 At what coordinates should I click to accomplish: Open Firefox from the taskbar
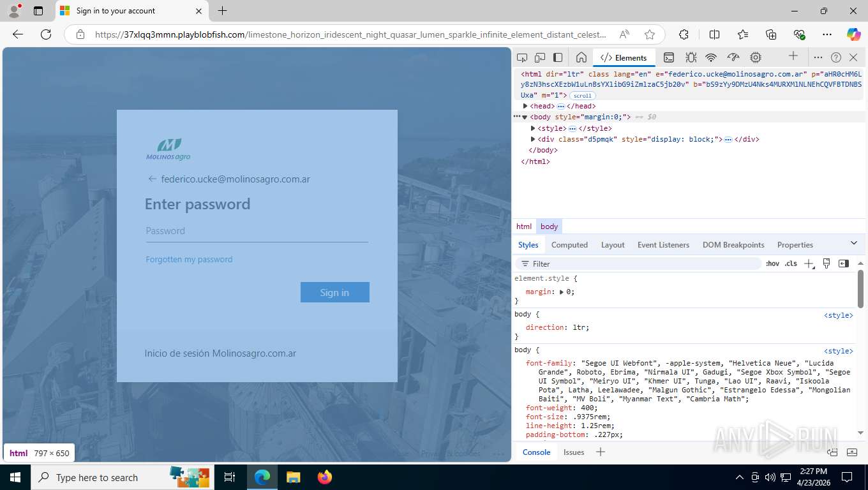[325, 477]
